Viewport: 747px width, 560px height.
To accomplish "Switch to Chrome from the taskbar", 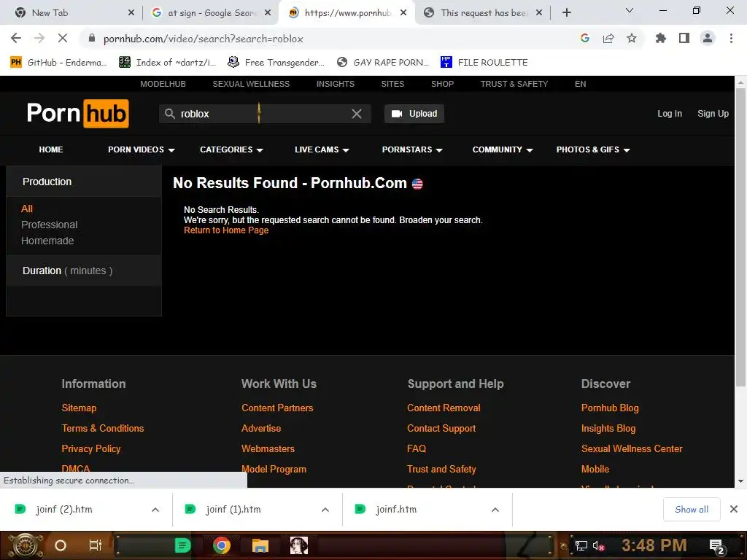I will [222, 545].
